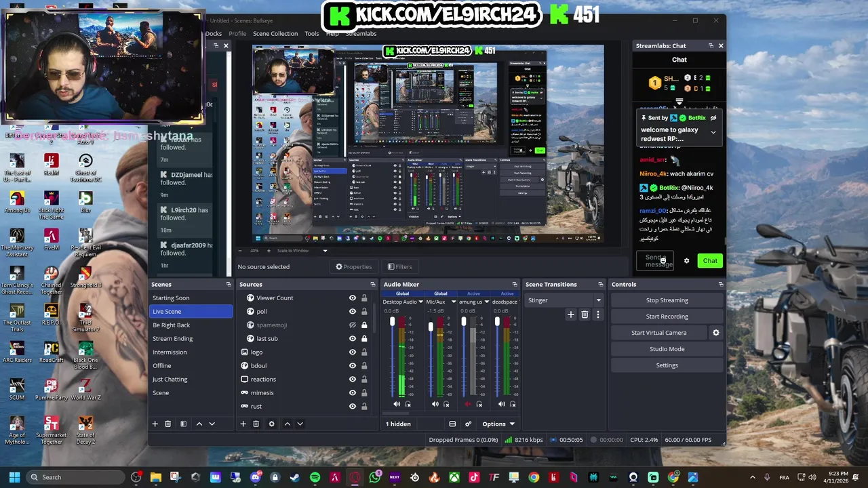The height and width of the screenshot is (488, 868).
Task: Mute Desktop Audio speaker icon
Action: 397,404
